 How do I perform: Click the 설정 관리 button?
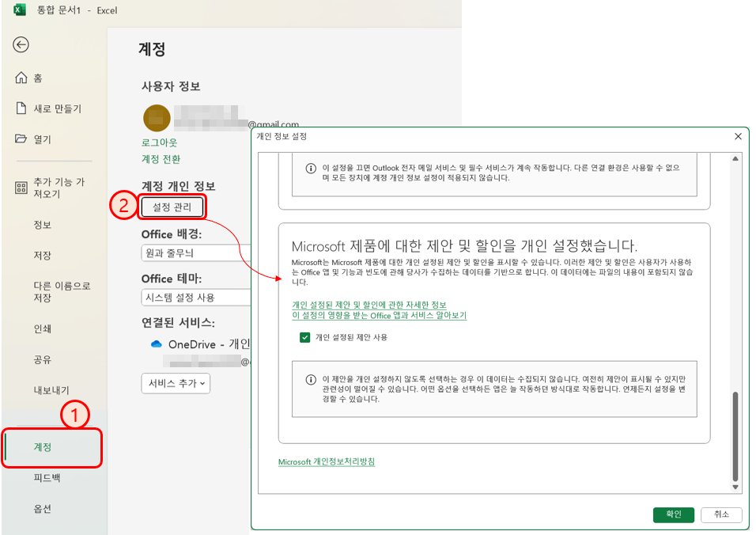[172, 207]
